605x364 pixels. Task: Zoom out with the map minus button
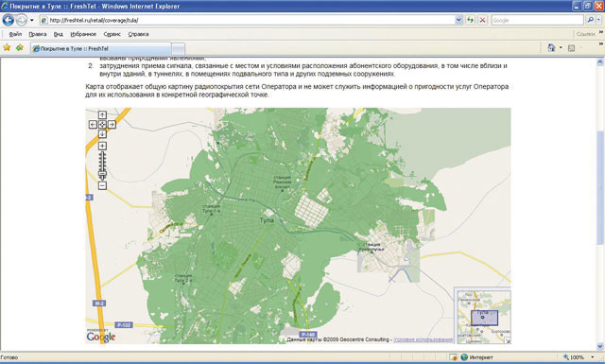coord(102,185)
